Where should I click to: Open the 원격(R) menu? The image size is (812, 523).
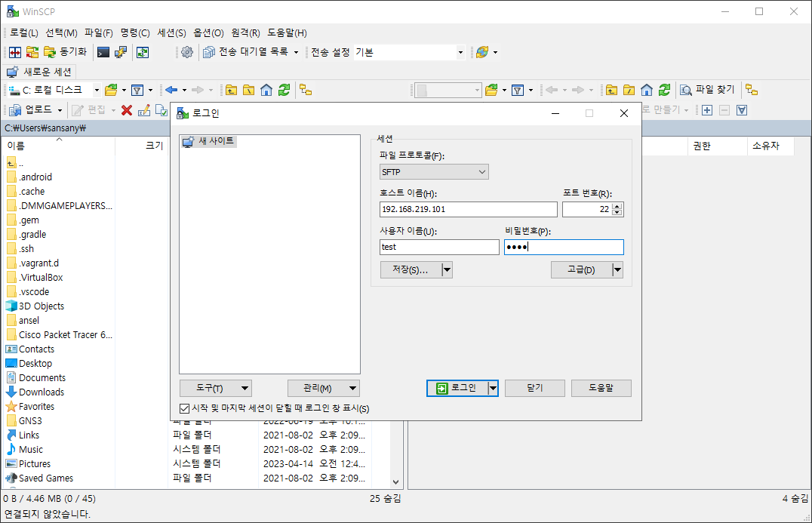point(245,32)
